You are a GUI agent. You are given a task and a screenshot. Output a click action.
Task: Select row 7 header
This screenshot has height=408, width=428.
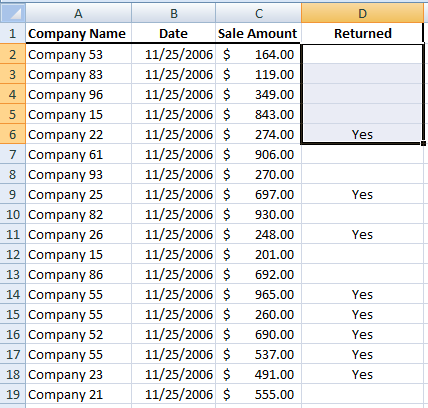[x=13, y=154]
